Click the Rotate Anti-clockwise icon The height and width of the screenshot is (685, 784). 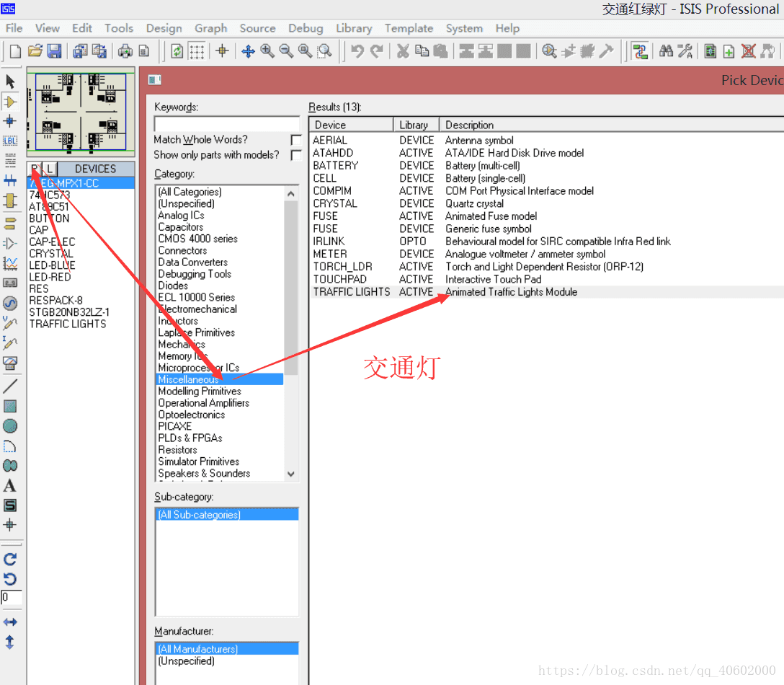point(10,579)
